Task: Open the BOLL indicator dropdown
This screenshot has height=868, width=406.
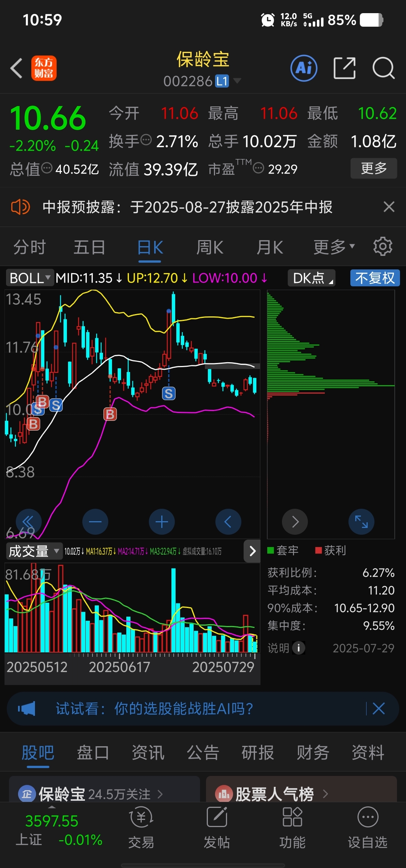Action: pyautogui.click(x=30, y=278)
